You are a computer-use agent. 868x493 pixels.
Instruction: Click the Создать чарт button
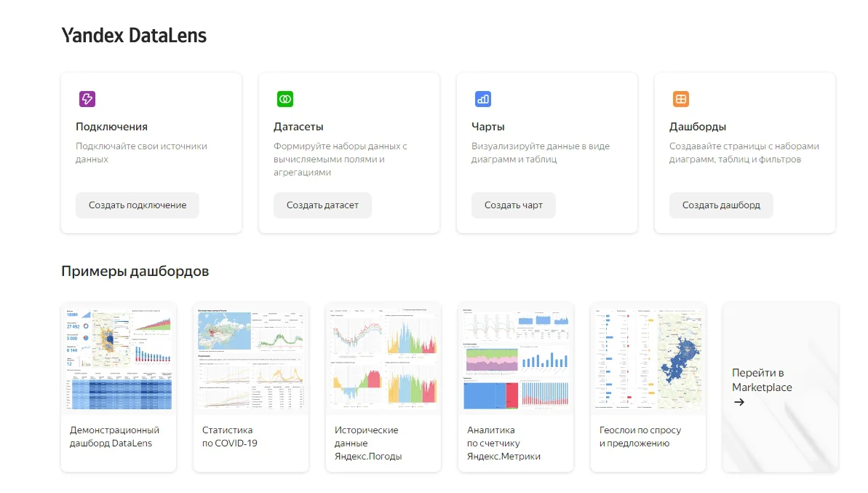click(x=513, y=205)
